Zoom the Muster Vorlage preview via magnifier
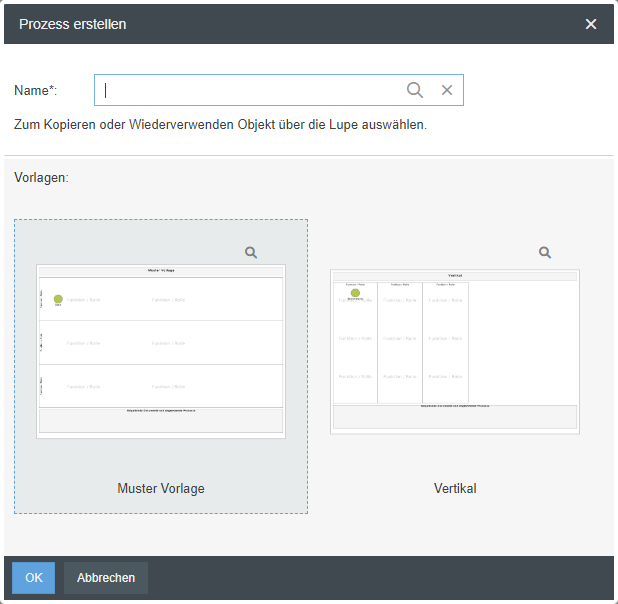Screen dimensions: 618x604 [x=251, y=253]
